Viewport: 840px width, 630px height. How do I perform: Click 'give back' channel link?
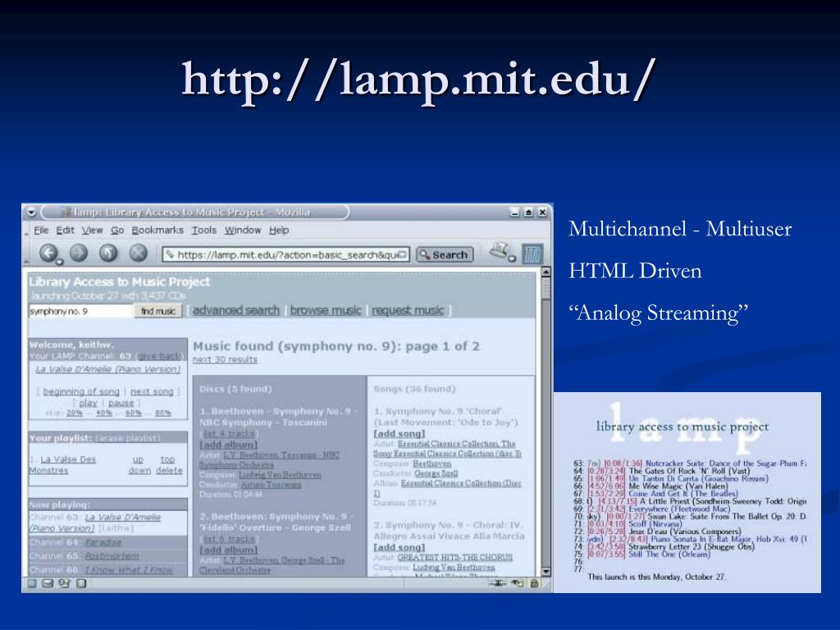coord(160,356)
